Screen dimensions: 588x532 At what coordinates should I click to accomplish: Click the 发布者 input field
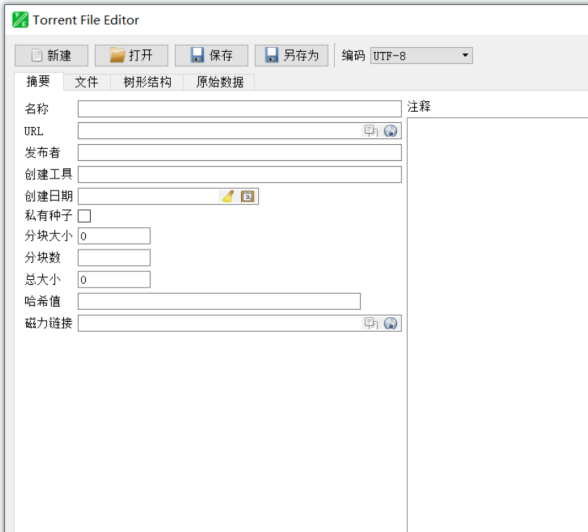(x=240, y=153)
